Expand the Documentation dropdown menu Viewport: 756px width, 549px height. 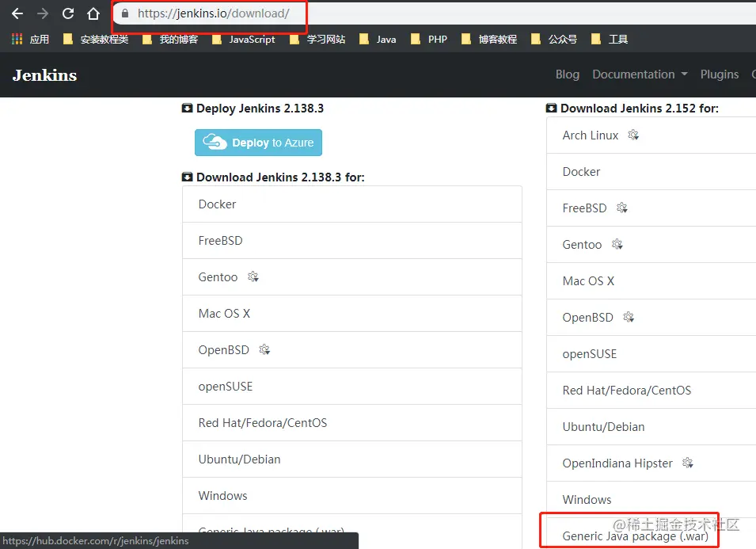click(640, 74)
